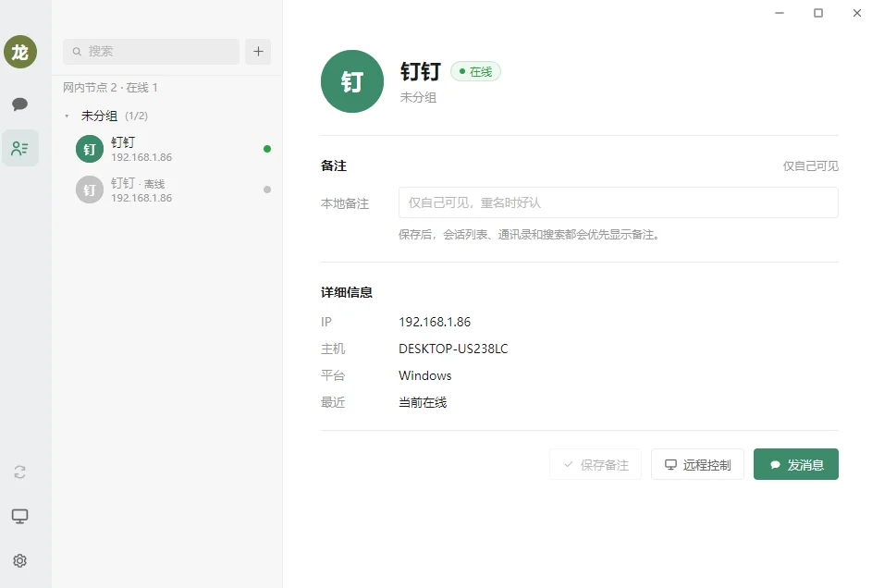Screen dimensions: 872x588
Task: Close the window
Action: pyautogui.click(x=857, y=13)
